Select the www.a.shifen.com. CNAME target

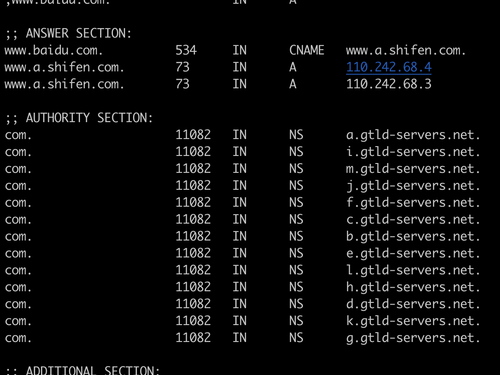click(x=406, y=51)
